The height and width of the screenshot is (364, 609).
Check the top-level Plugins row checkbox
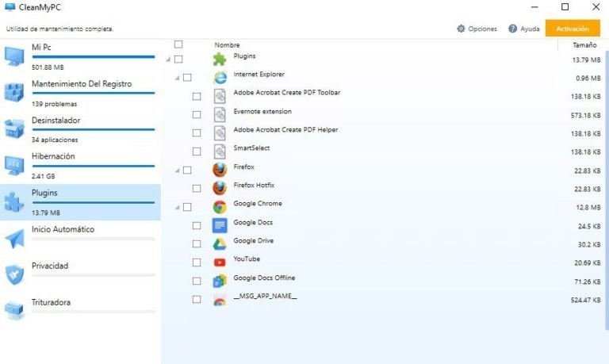click(x=178, y=59)
